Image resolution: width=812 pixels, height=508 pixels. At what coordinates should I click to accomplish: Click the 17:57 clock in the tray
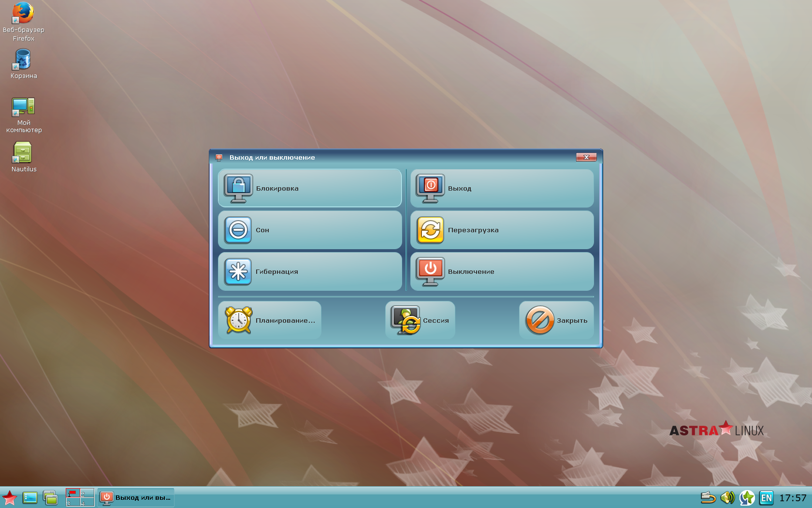(793, 498)
